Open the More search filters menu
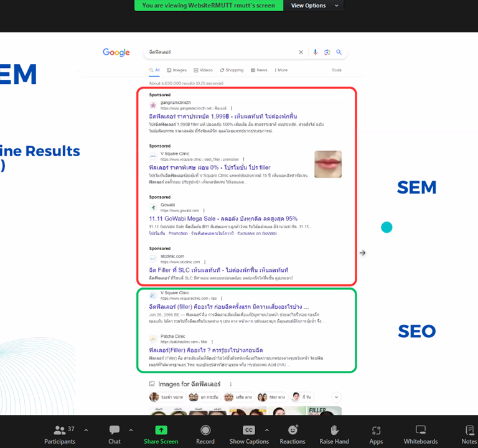This screenshot has height=448, width=478. (281, 70)
